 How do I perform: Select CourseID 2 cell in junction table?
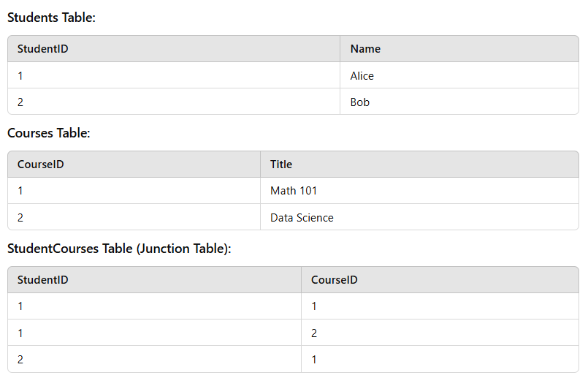(x=440, y=333)
